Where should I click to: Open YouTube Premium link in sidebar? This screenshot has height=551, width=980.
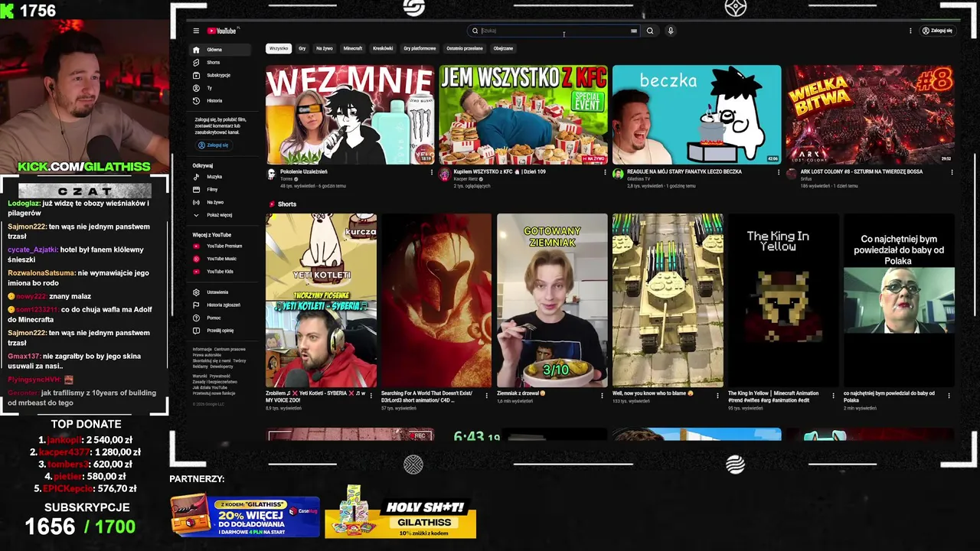(x=220, y=246)
